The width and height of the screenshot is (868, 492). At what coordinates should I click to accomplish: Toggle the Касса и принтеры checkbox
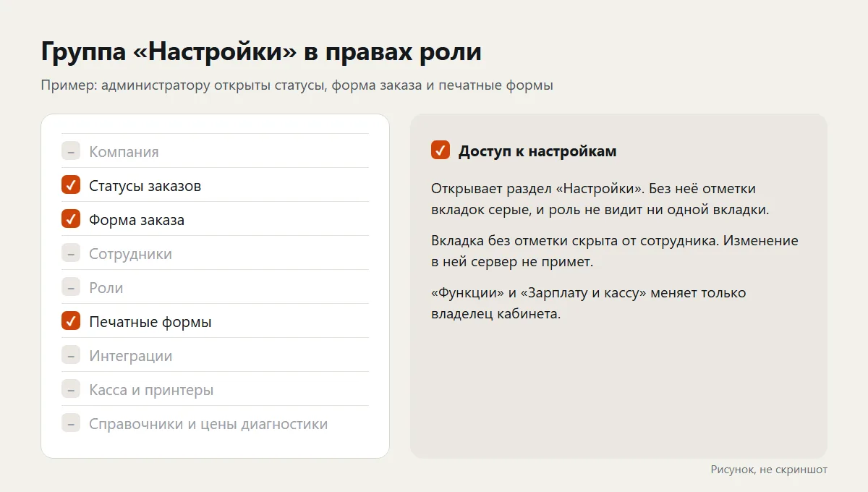(70, 389)
